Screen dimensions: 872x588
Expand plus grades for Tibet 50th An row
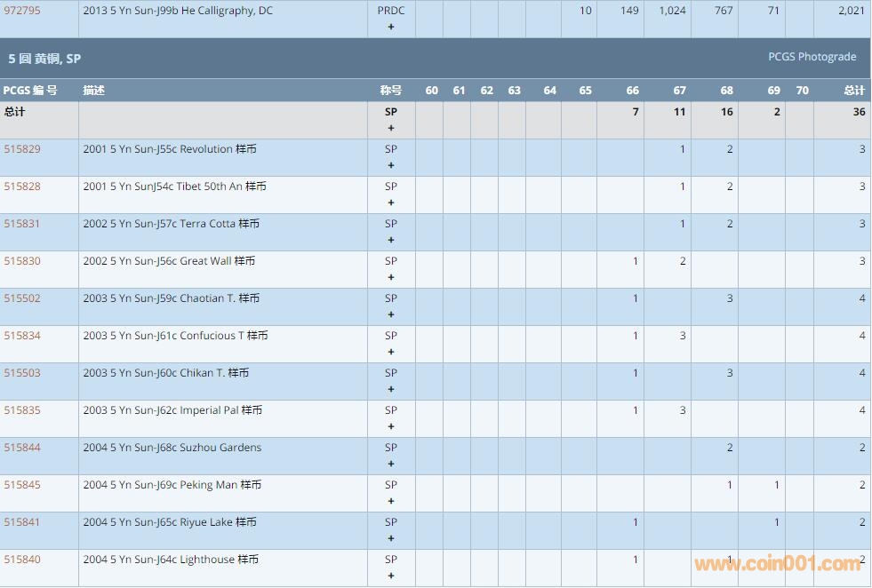(391, 203)
